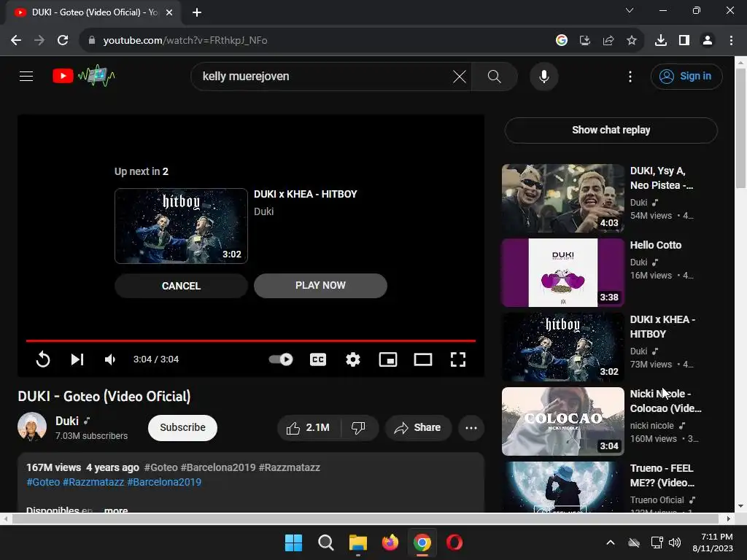Viewport: 747px width, 560px height.
Task: Open the YouTube guide hamburger menu
Action: pyautogui.click(x=26, y=76)
